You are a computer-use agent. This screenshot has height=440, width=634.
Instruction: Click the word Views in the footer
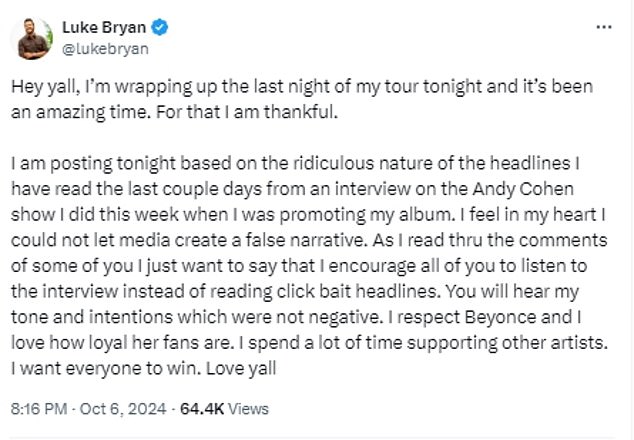tap(248, 409)
